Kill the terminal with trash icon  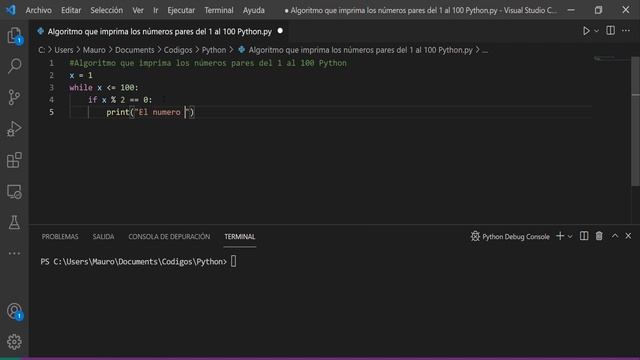point(599,236)
